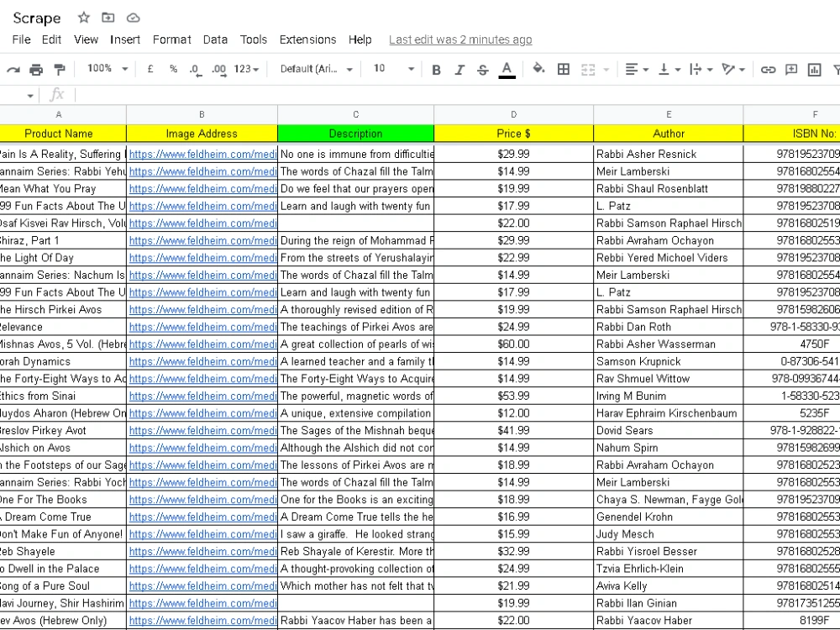840x630 pixels.
Task: Open the vertical align dropdown
Action: coord(669,69)
